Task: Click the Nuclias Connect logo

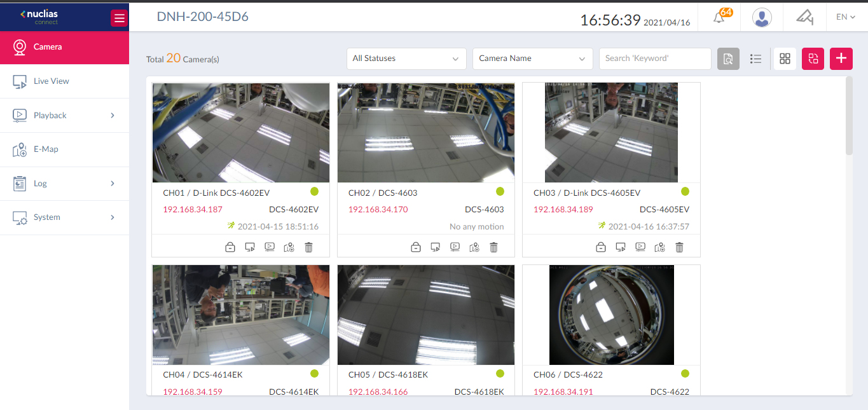Action: coord(39,17)
